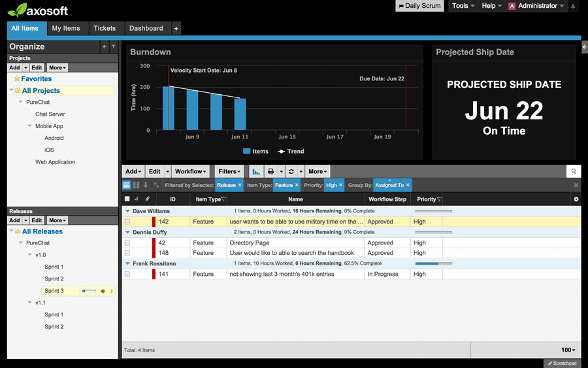Click the Daily Scrum button
588x368 pixels.
(419, 6)
